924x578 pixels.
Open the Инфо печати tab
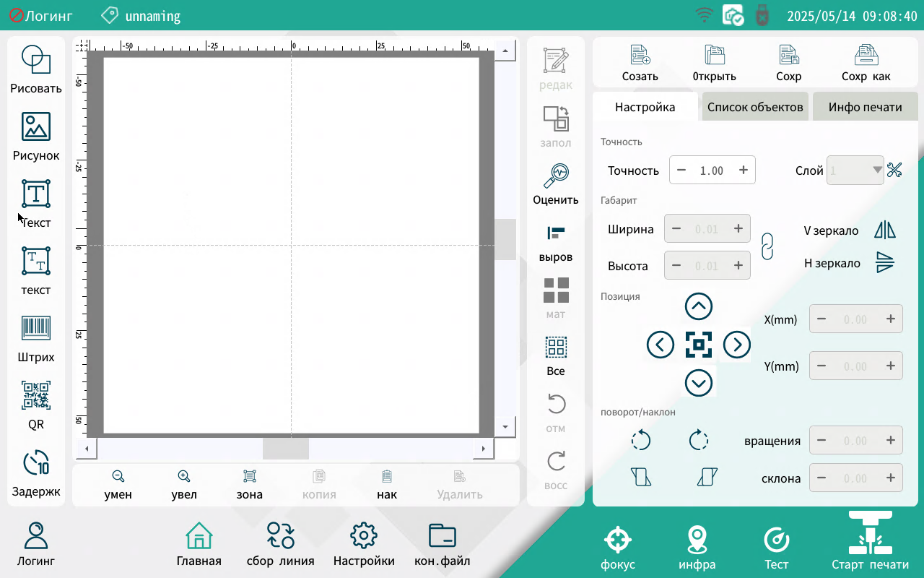[x=865, y=107]
